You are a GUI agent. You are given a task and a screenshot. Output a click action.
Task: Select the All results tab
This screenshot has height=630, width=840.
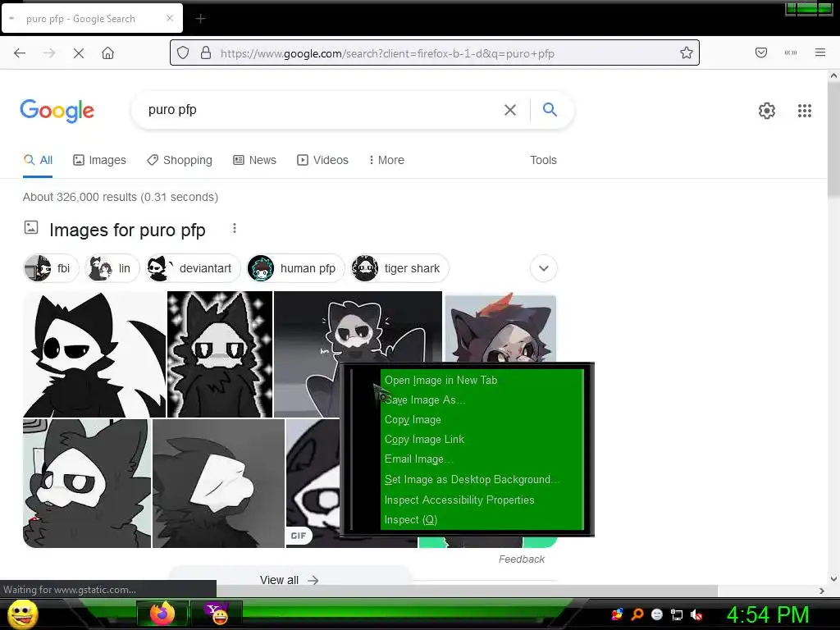pyautogui.click(x=38, y=160)
